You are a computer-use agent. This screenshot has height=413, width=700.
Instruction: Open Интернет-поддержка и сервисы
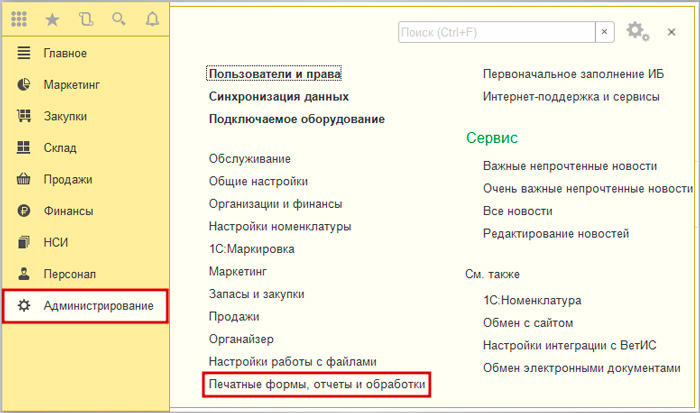coord(571,96)
